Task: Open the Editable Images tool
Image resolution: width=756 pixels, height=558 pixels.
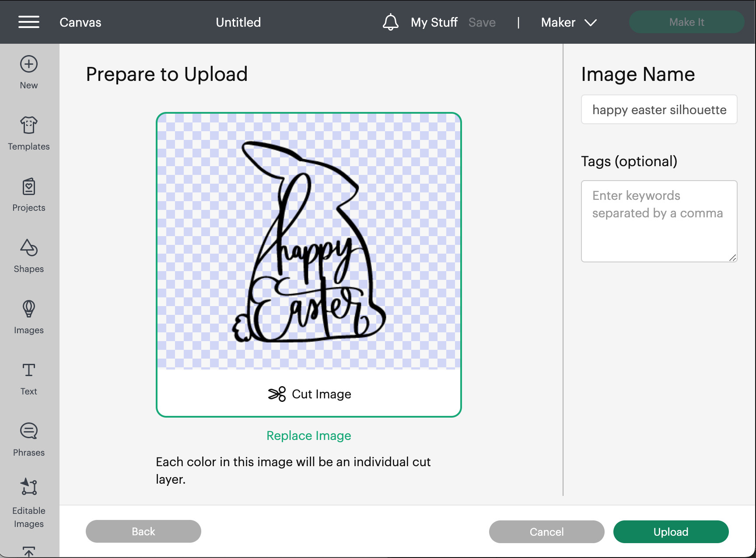Action: 29,487
